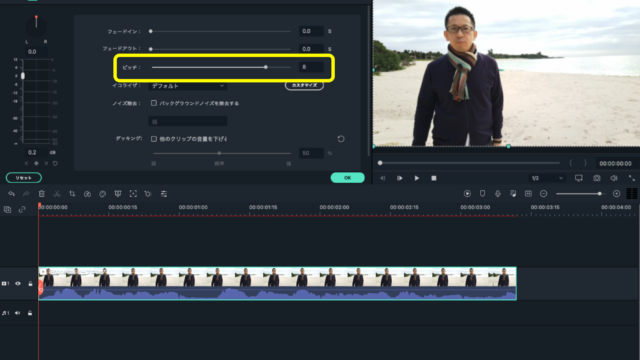640x360 pixels.
Task: Open the equalizer preset dropdown
Action: [188, 86]
